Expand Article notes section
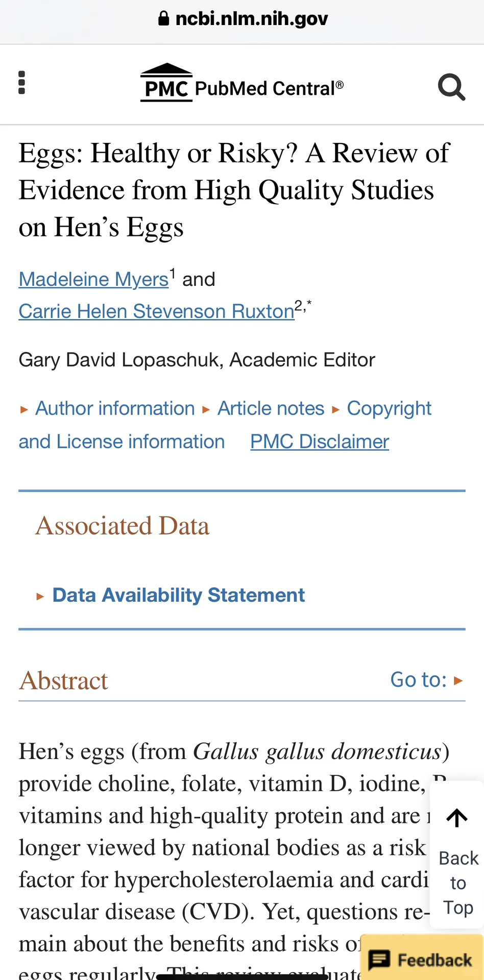Viewport: 484px width, 980px height. [271, 408]
